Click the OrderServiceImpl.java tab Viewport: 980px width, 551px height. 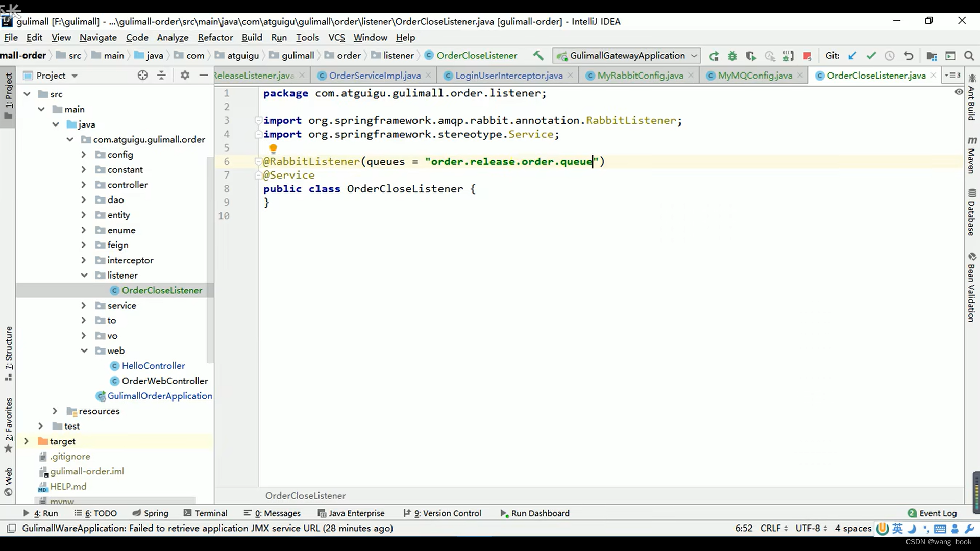(x=375, y=76)
